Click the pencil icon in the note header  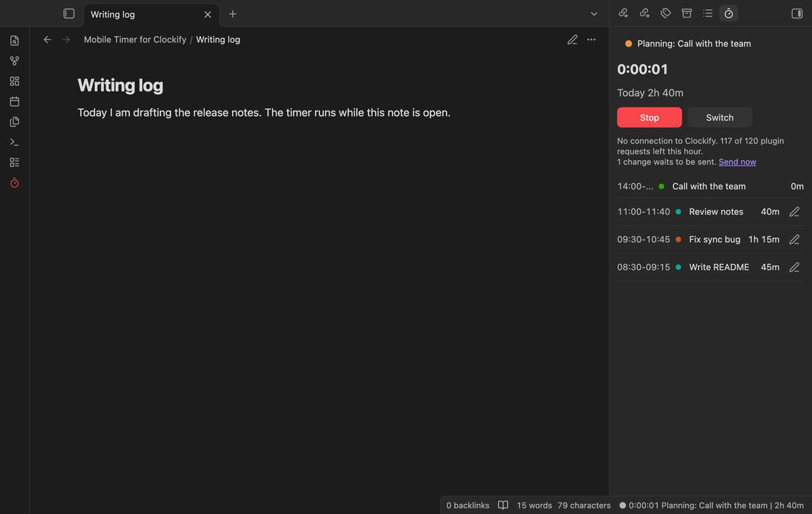(x=572, y=39)
